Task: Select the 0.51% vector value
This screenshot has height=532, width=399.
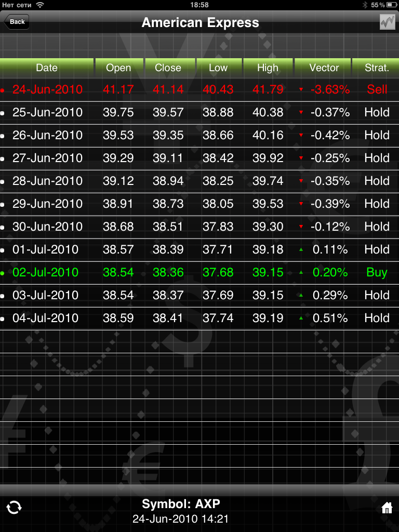Action: 330,318
